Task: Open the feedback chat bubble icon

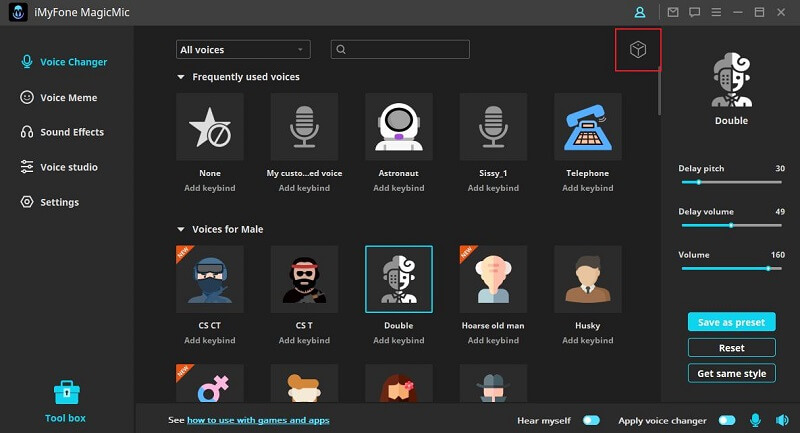Action: point(694,12)
